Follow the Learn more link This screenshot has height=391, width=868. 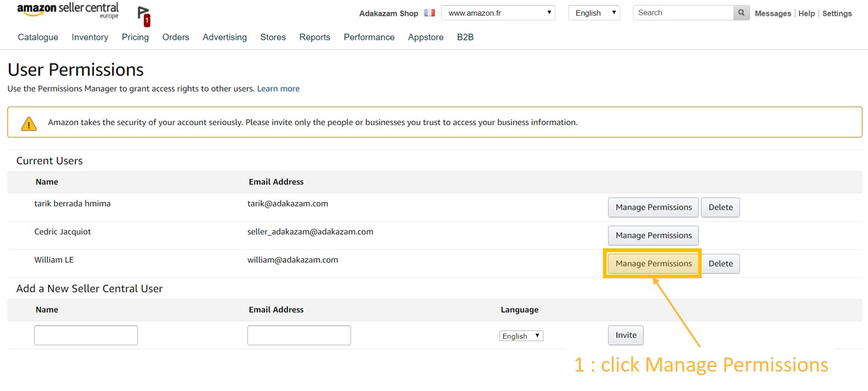[x=278, y=89]
